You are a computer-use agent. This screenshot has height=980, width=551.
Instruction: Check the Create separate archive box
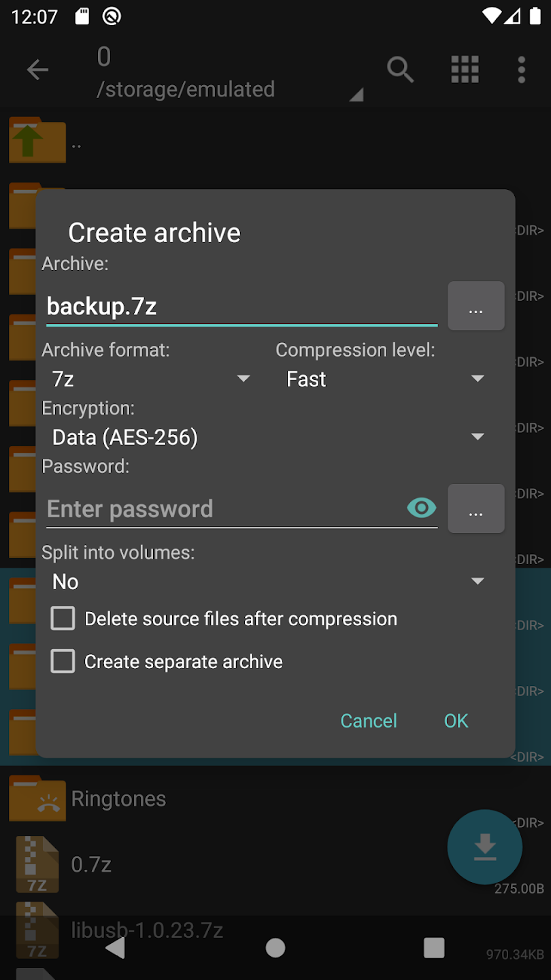[63, 661]
